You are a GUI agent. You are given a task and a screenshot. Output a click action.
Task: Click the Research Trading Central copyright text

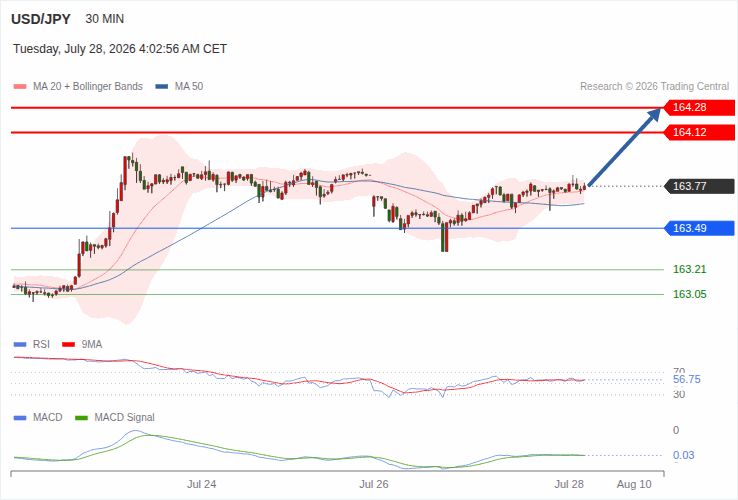(654, 87)
